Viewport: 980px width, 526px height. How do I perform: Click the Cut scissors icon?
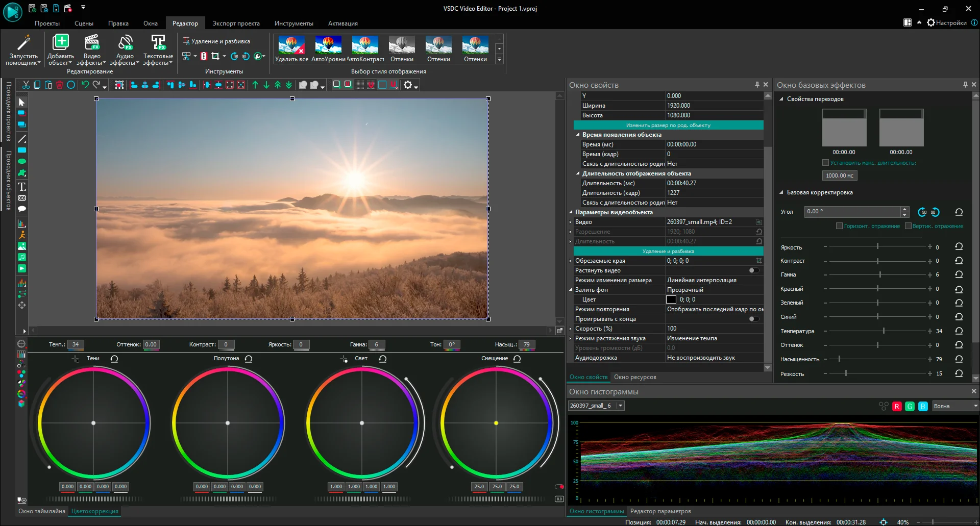point(26,85)
